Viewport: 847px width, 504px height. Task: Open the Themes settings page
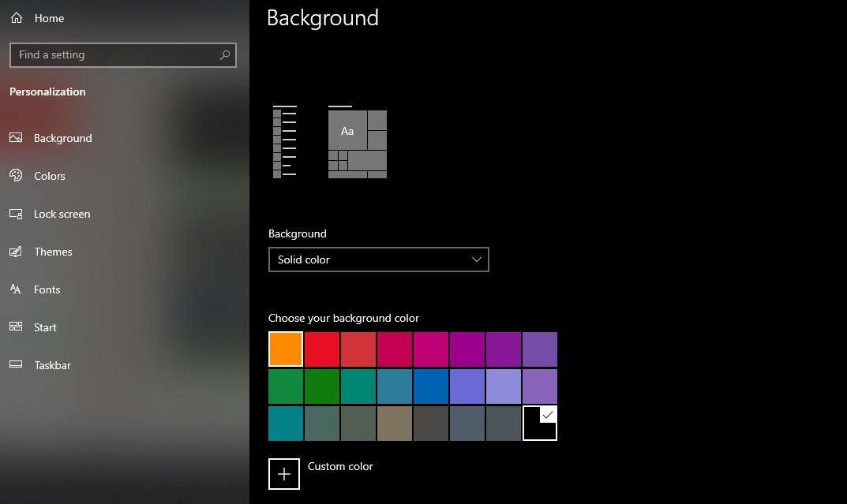53,252
